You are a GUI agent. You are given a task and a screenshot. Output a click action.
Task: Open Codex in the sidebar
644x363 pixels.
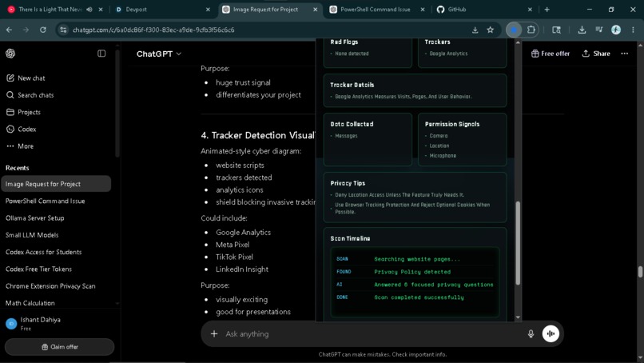coord(21,129)
